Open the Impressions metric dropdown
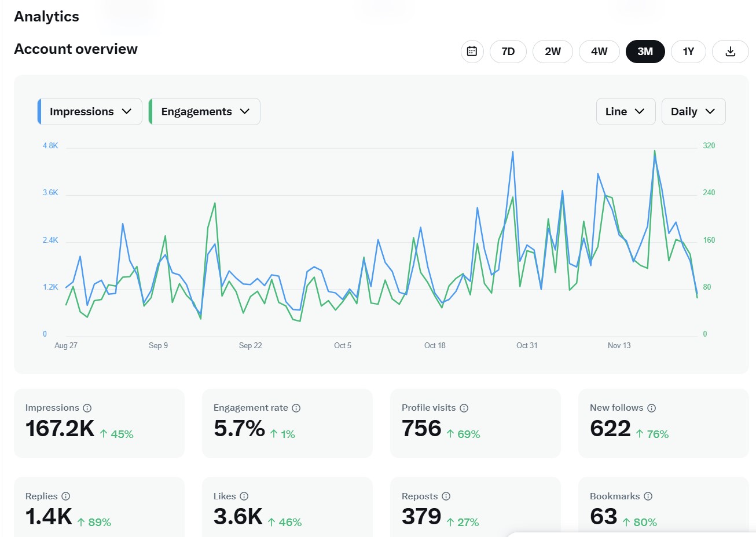The width and height of the screenshot is (756, 537). tap(89, 111)
